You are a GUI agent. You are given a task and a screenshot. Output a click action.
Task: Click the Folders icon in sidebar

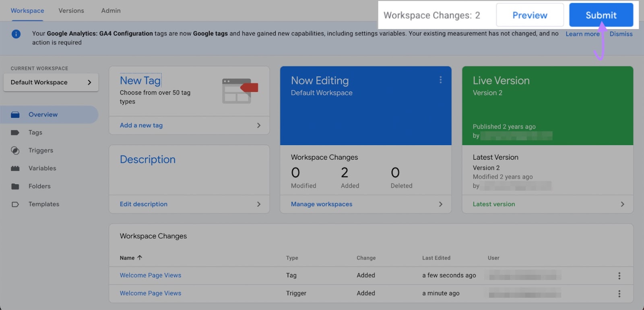coord(15,186)
